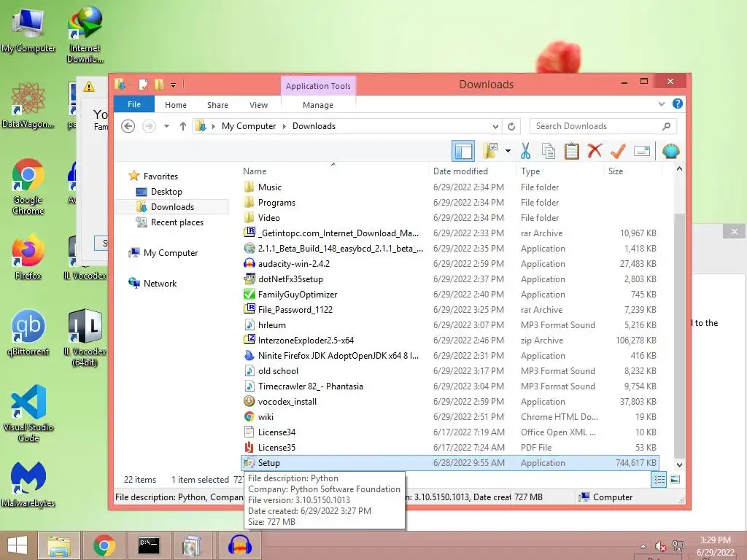This screenshot has width=747, height=560.
Task: Click the Copy toolbar icon
Action: pyautogui.click(x=549, y=151)
